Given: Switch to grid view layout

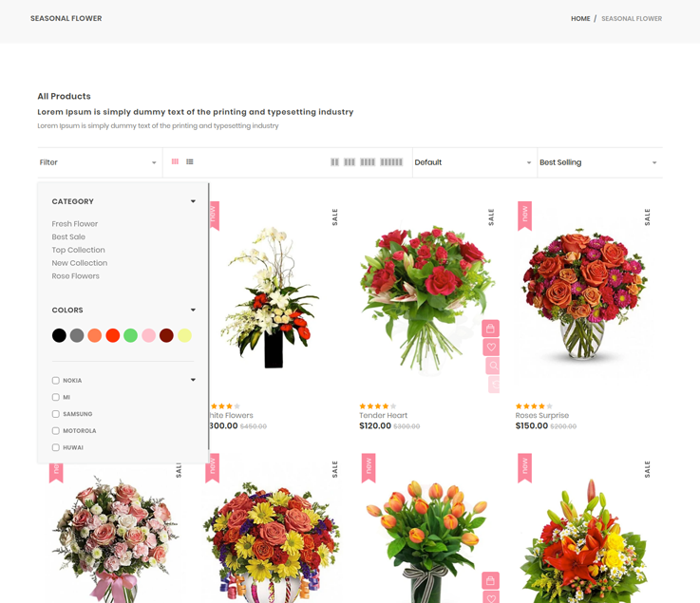Looking at the screenshot, I should point(175,162).
